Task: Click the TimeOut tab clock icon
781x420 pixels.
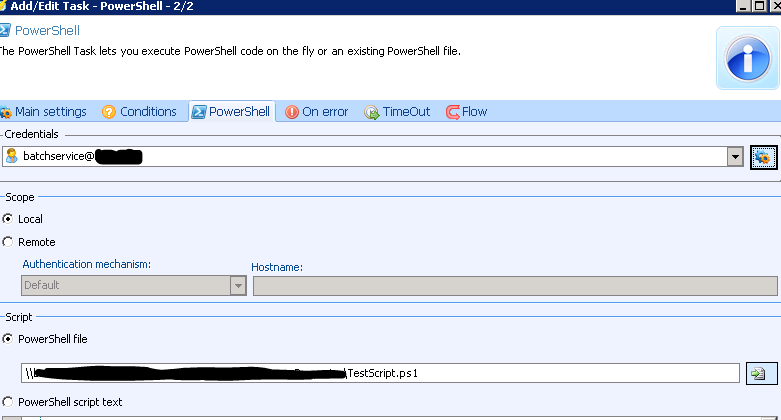Action: point(372,112)
